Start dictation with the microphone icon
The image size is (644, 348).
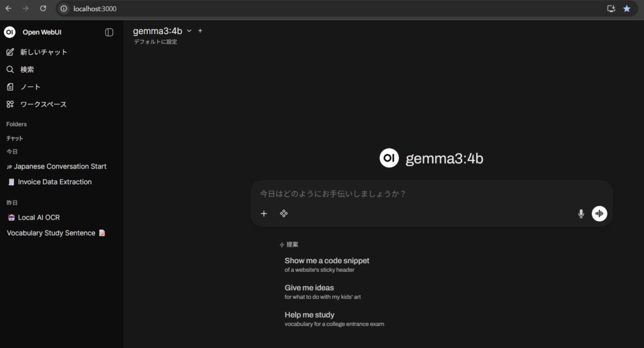[581, 214]
